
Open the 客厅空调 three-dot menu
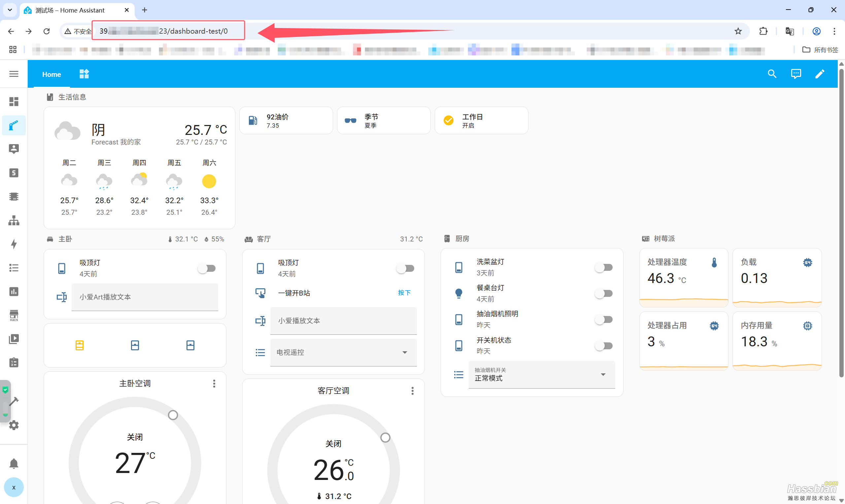click(x=413, y=391)
